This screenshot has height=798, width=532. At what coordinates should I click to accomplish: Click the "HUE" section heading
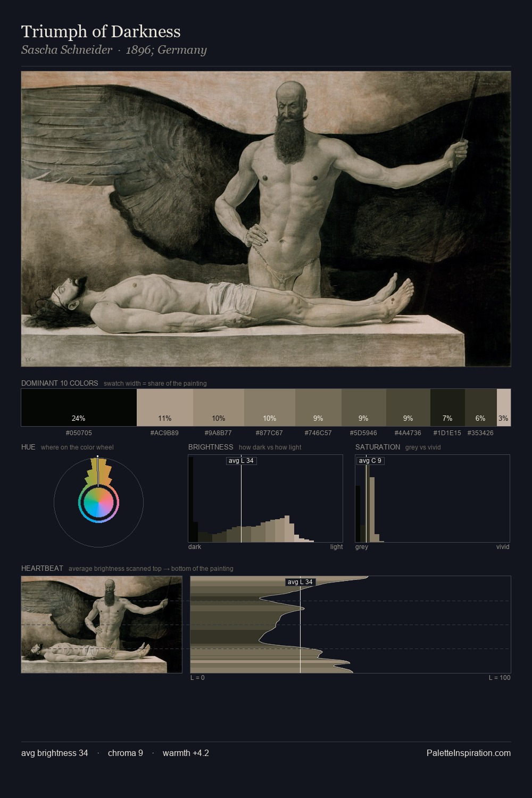(x=28, y=447)
